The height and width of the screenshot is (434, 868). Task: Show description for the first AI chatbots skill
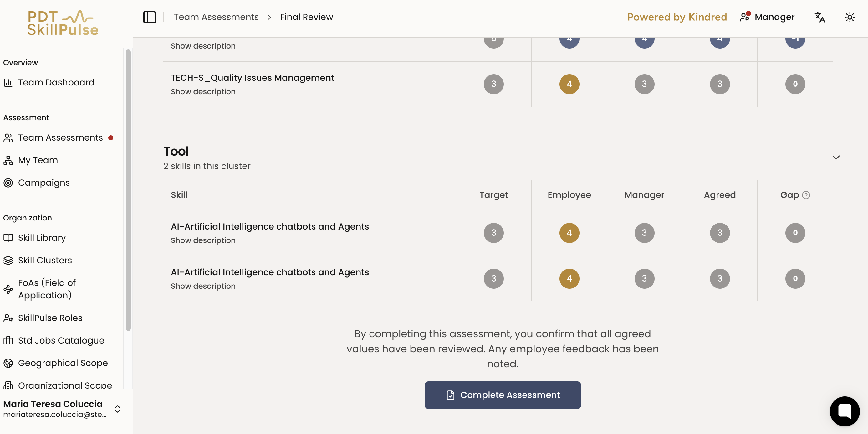tap(203, 240)
